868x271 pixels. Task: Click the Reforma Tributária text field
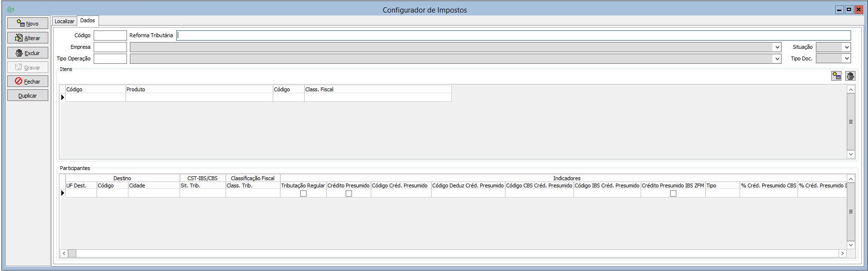pos(513,35)
